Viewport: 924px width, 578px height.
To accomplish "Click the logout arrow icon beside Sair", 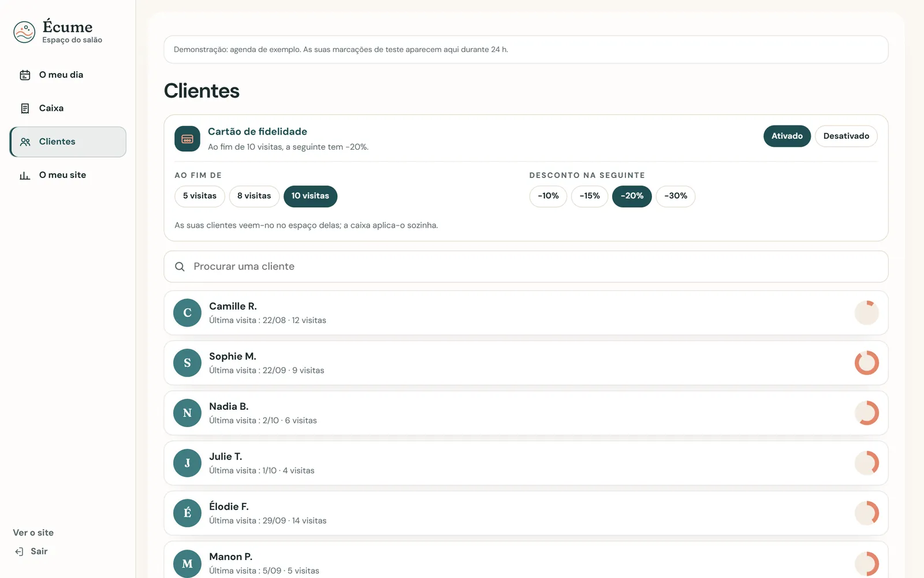I will click(x=19, y=551).
